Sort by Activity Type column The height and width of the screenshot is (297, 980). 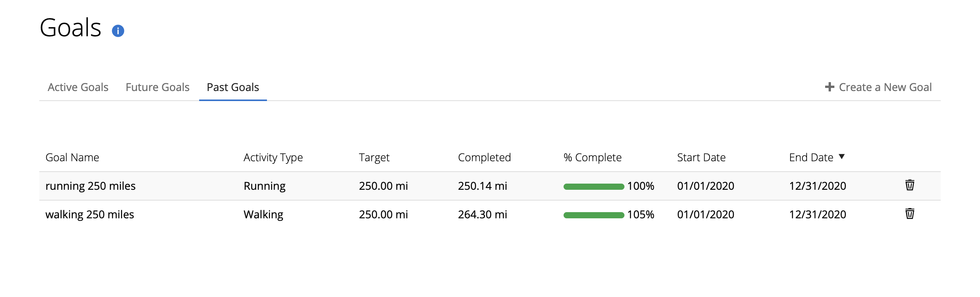[273, 157]
